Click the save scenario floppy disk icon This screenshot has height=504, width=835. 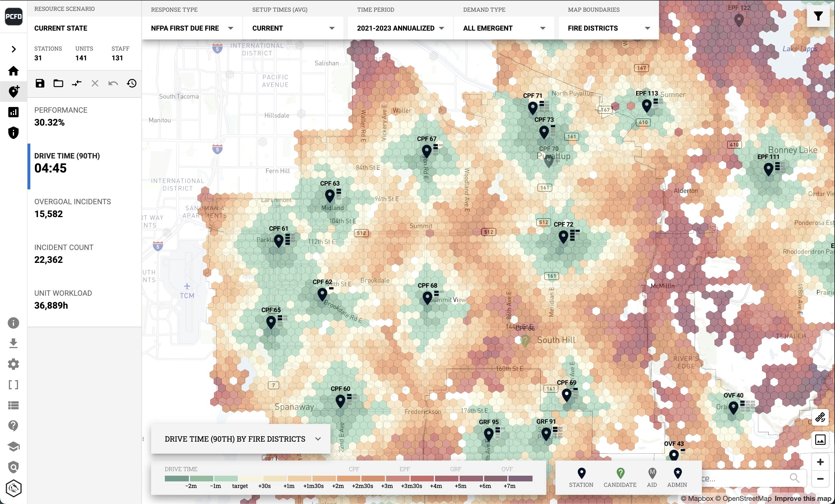pyautogui.click(x=40, y=83)
